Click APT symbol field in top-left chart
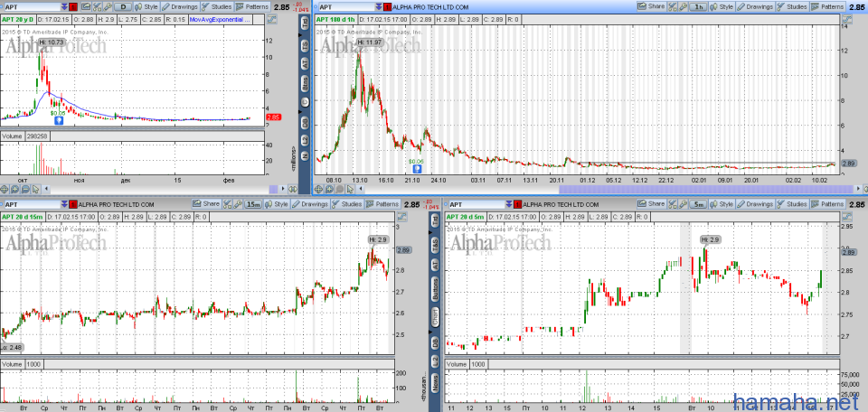The height and width of the screenshot is (412, 868). coord(32,6)
